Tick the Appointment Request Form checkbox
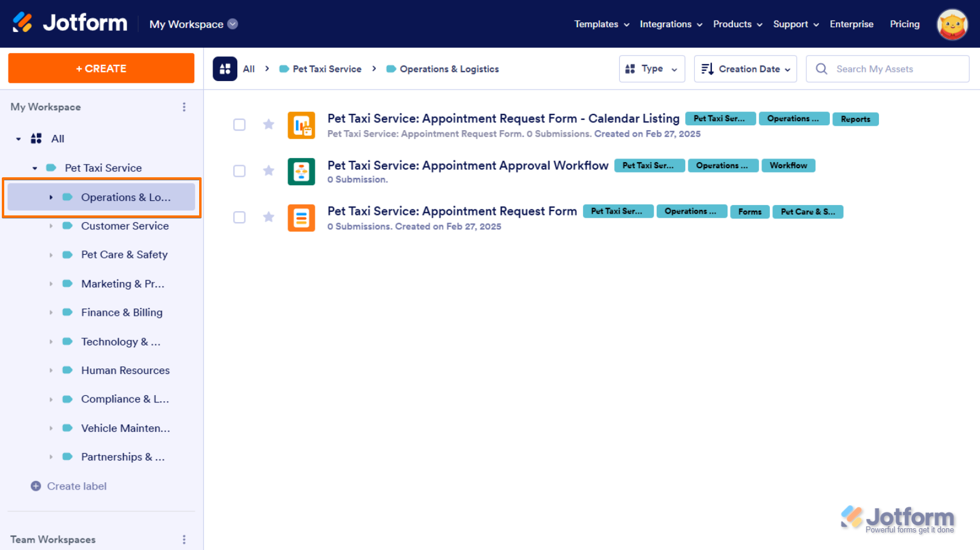Viewport: 980px width, 550px height. [240, 217]
